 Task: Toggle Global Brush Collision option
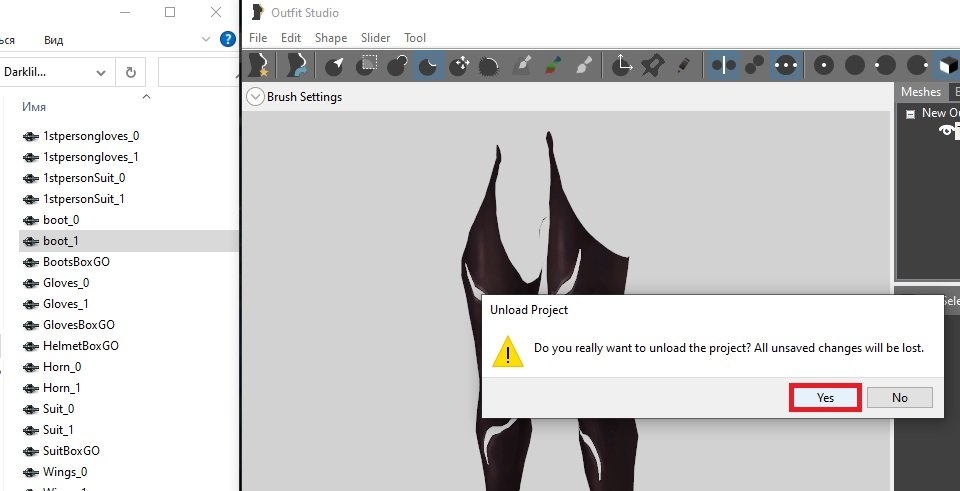786,66
